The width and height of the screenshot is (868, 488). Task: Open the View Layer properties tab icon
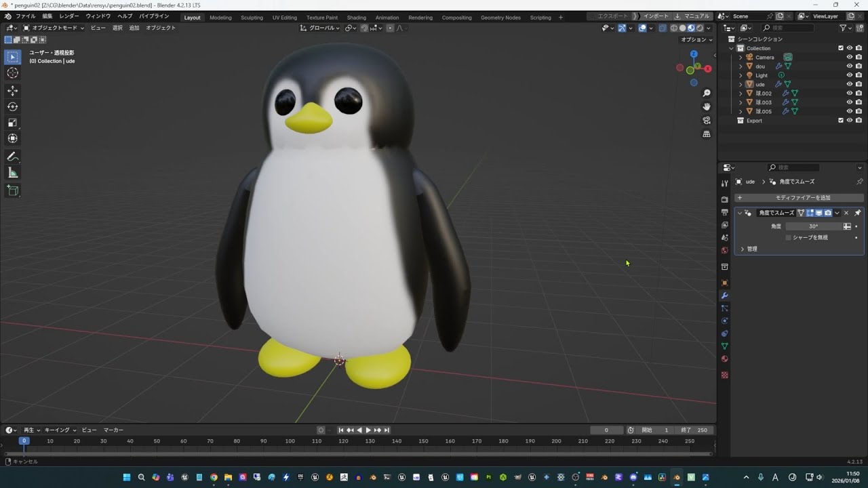pyautogui.click(x=725, y=225)
